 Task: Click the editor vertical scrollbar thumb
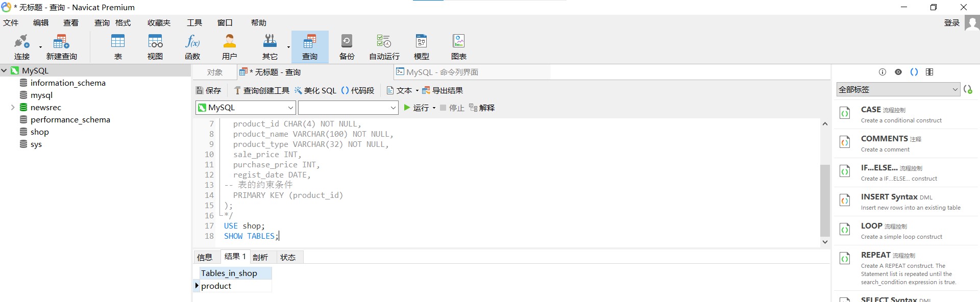tap(825, 200)
